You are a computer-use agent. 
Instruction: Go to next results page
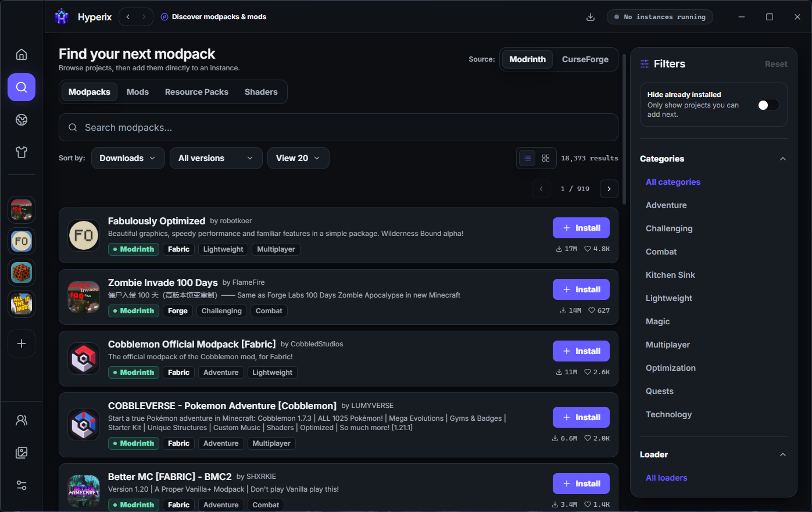[x=609, y=189]
